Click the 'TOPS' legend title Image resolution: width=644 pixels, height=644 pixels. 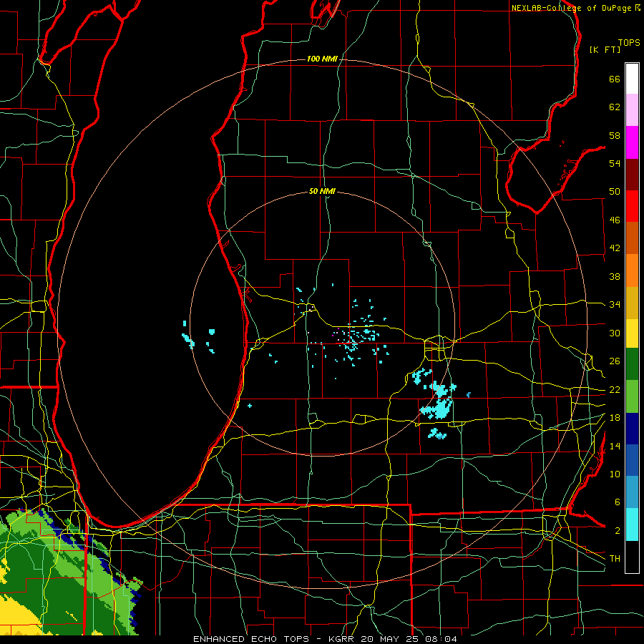(x=629, y=43)
